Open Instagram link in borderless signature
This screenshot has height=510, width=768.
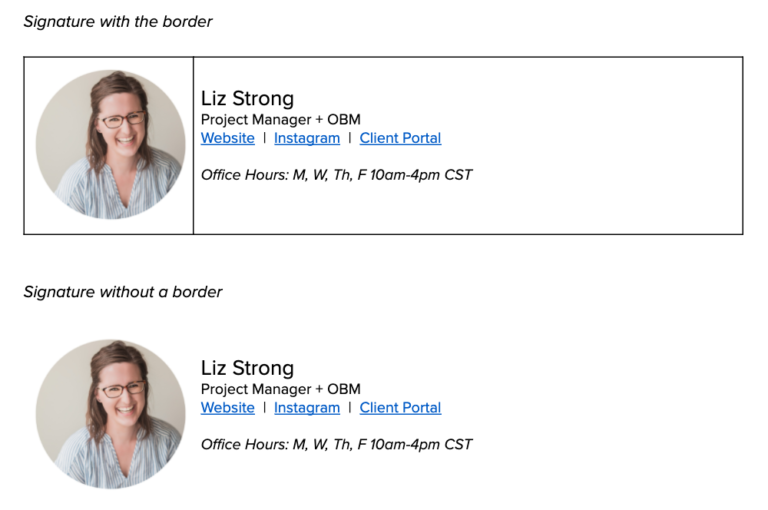(307, 407)
